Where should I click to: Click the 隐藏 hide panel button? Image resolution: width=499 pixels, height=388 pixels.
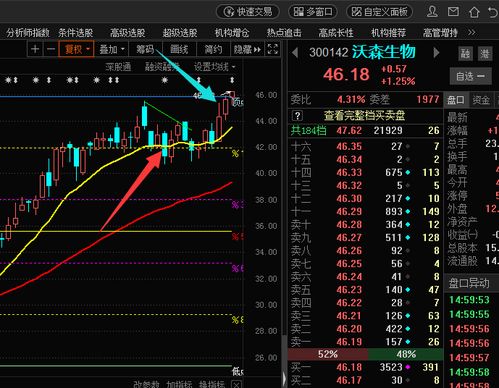pos(247,49)
